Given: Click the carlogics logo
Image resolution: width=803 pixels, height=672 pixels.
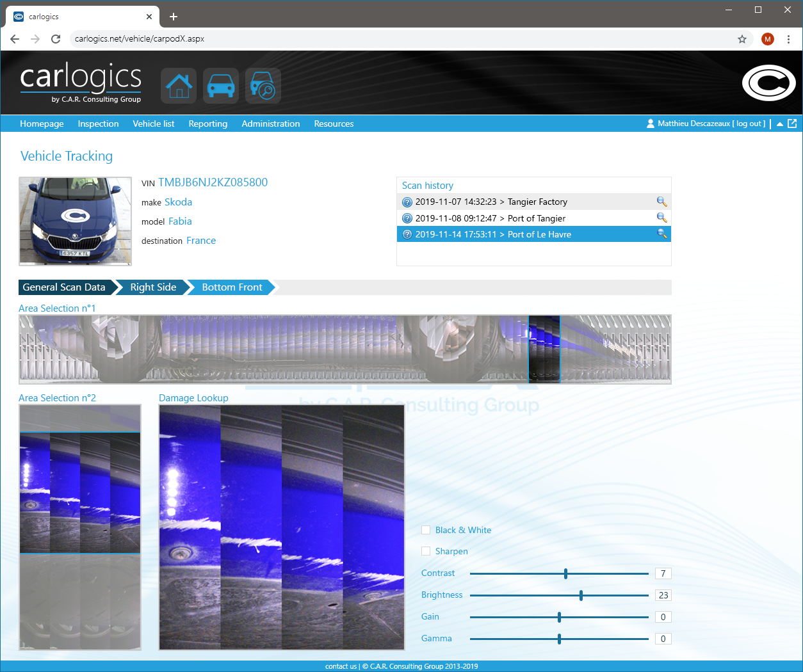Looking at the screenshot, I should coord(81,82).
